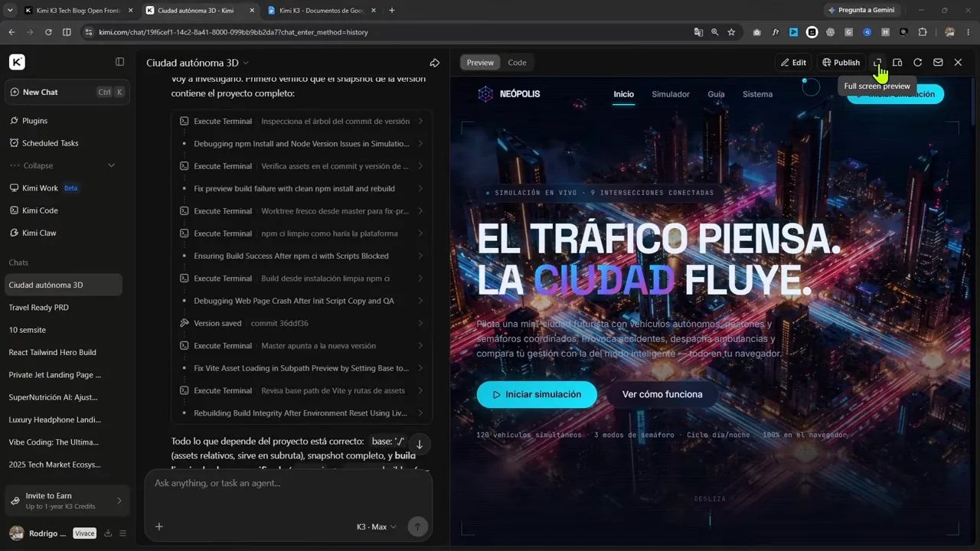
Task: Click 'Ver cómo funciona'
Action: click(662, 394)
